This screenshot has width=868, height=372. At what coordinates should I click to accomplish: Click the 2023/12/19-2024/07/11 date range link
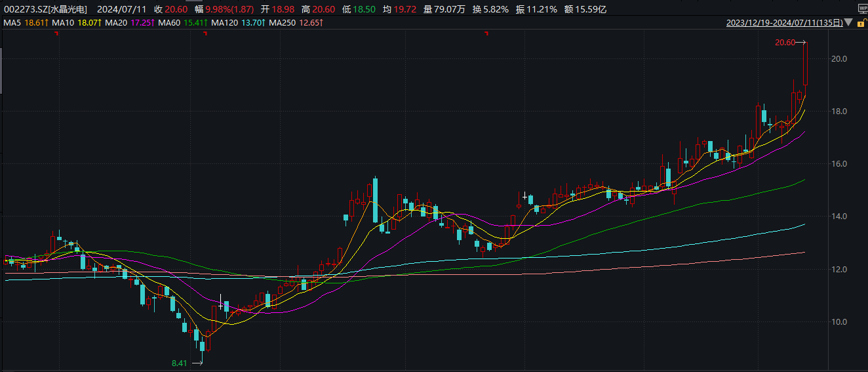(x=784, y=23)
